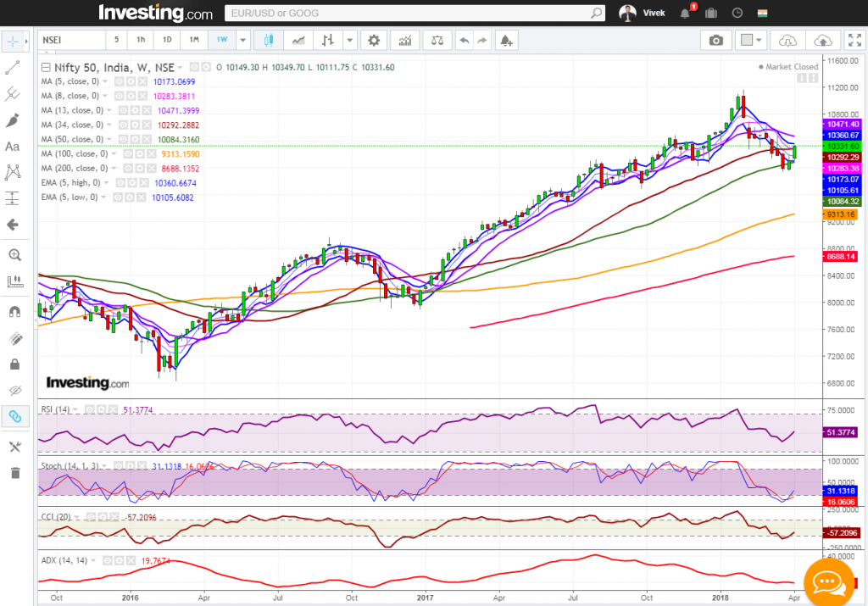Screen dimensions: 868x606
Task: Open chart style dropdown arrow
Action: (349, 41)
